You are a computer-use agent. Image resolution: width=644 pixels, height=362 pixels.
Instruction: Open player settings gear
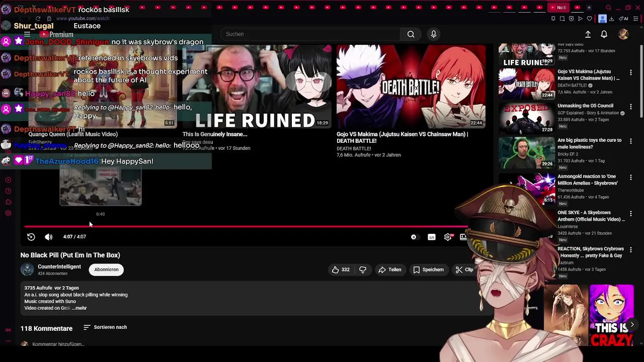[448, 237]
